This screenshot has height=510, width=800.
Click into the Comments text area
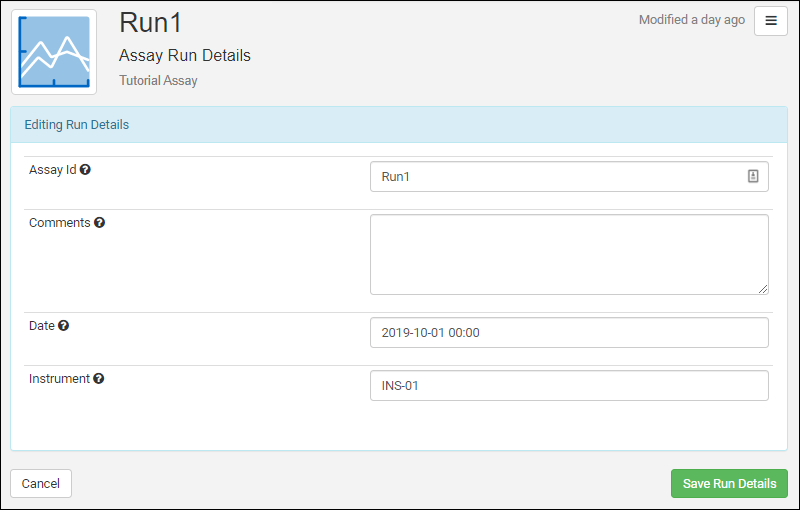(x=568, y=254)
